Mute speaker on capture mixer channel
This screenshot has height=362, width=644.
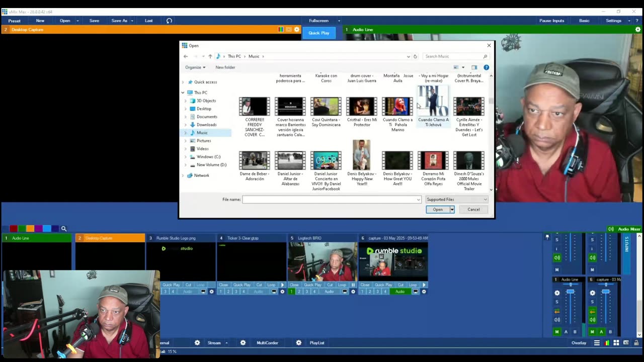click(592, 320)
